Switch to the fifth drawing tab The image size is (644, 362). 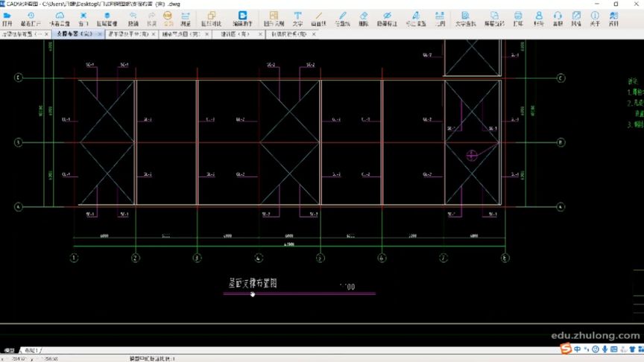click(x=236, y=34)
